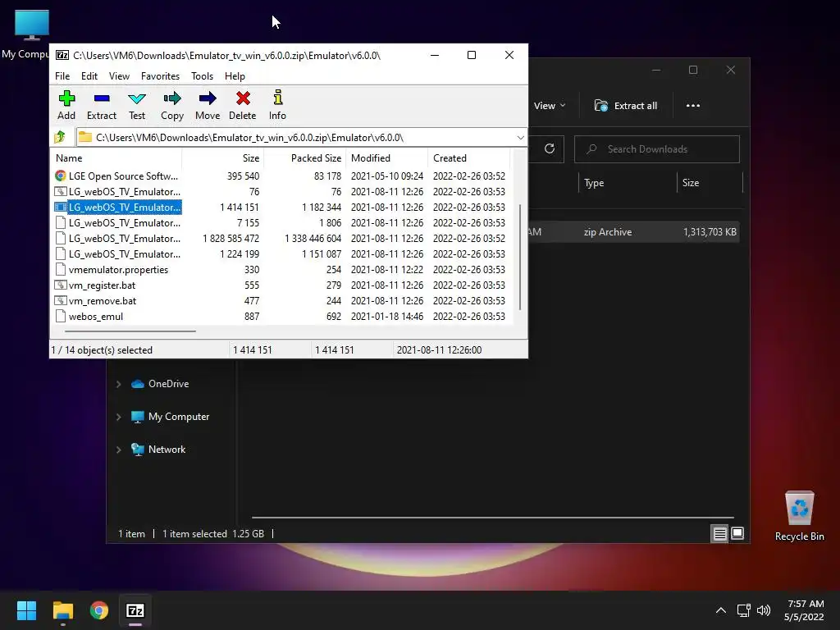Click the batch file icon of vm_register.bat
The image size is (840, 630).
pos(61,285)
